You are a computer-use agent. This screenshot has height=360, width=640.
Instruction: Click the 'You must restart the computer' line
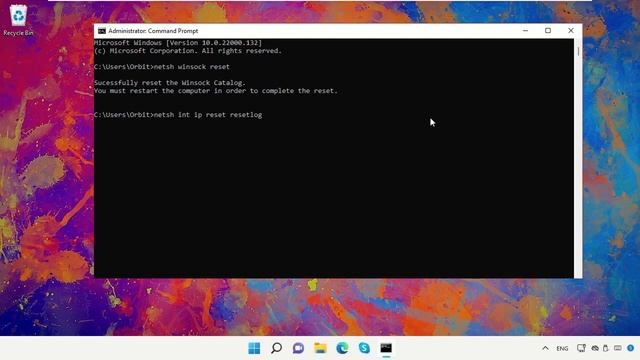click(x=216, y=91)
